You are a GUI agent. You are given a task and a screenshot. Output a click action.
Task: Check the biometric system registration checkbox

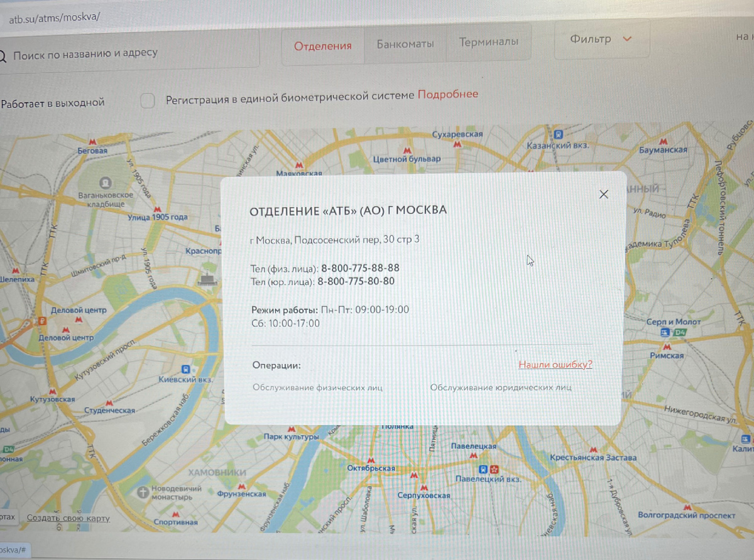point(147,100)
